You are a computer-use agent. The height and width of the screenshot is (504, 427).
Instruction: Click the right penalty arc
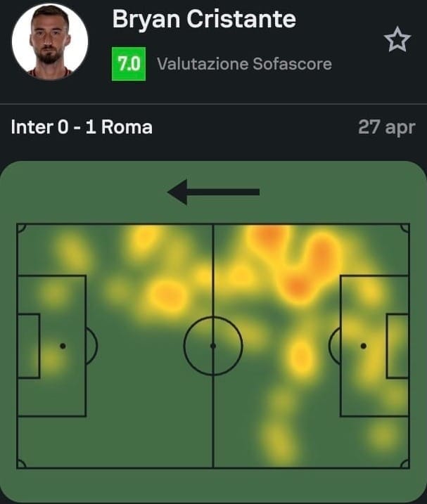pyautogui.click(x=335, y=346)
